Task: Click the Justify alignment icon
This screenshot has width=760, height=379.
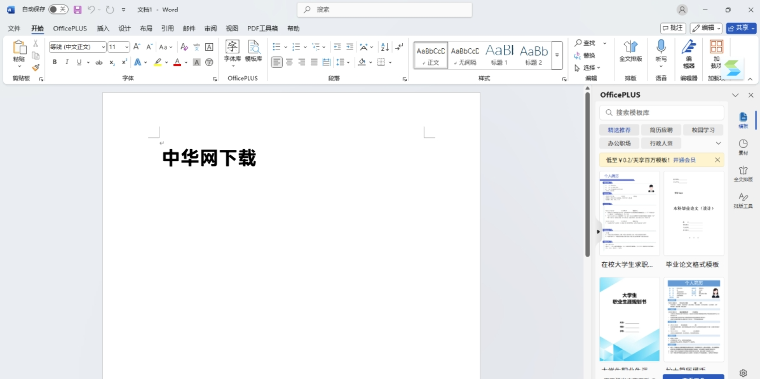Action: [314, 62]
